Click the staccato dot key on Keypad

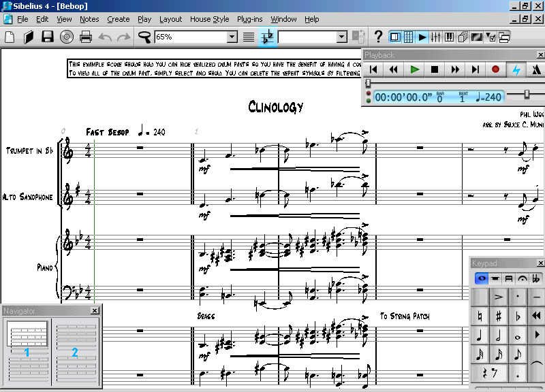point(518,297)
